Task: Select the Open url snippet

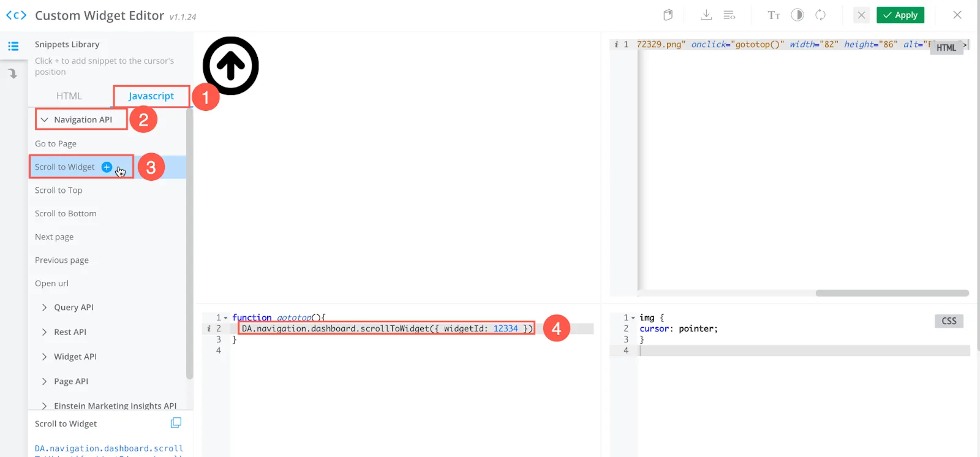Action: (52, 283)
